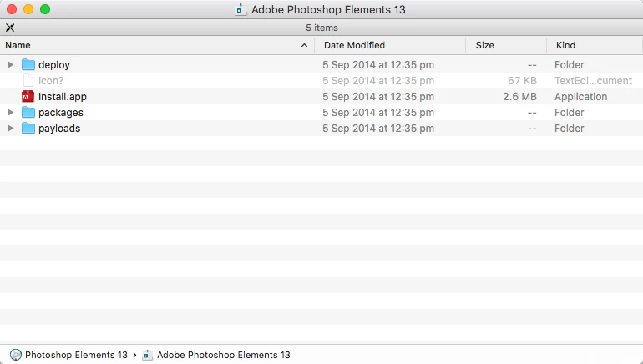Click the Folder kind in the deploy row
Viewport: 643px width, 364px height.
click(570, 65)
